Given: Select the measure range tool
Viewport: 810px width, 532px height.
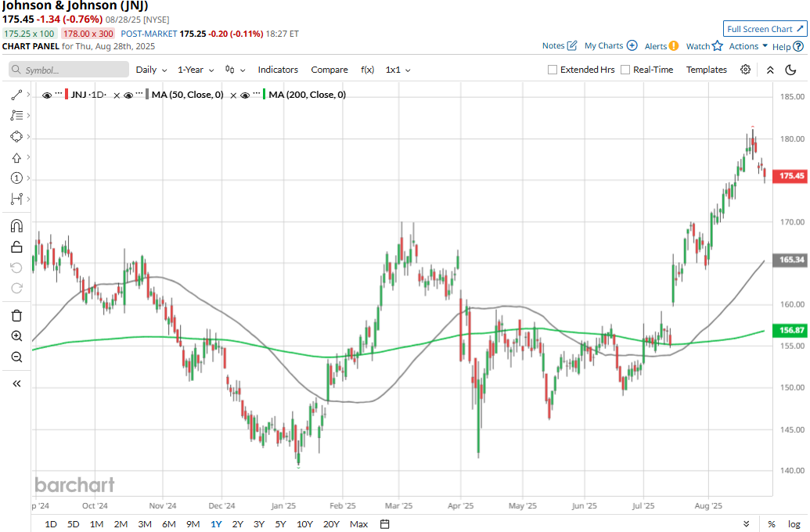Looking at the screenshot, I should [x=16, y=199].
